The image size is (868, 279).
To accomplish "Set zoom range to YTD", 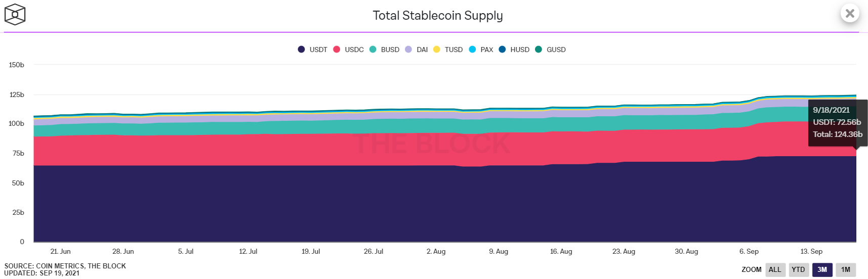I will (x=798, y=270).
